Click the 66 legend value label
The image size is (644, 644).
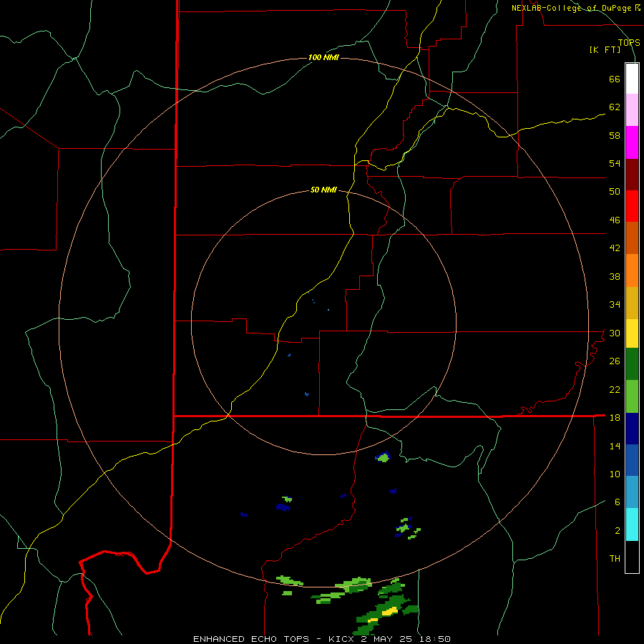click(x=615, y=79)
